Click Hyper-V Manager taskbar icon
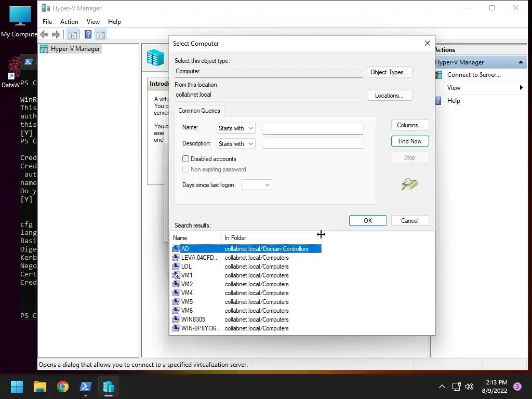 point(109,387)
